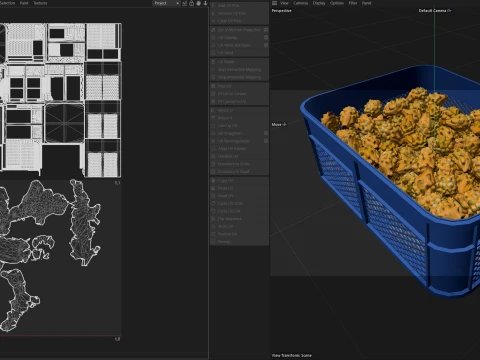This screenshot has height=360, width=480.
Task: Open the viewport Options menu
Action: click(337, 3)
